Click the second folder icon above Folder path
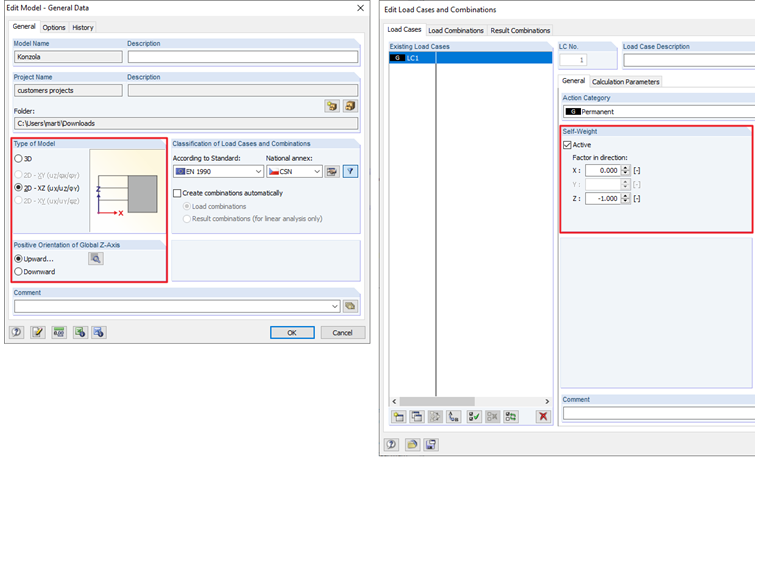Screen dimensions: 760x563 point(350,106)
